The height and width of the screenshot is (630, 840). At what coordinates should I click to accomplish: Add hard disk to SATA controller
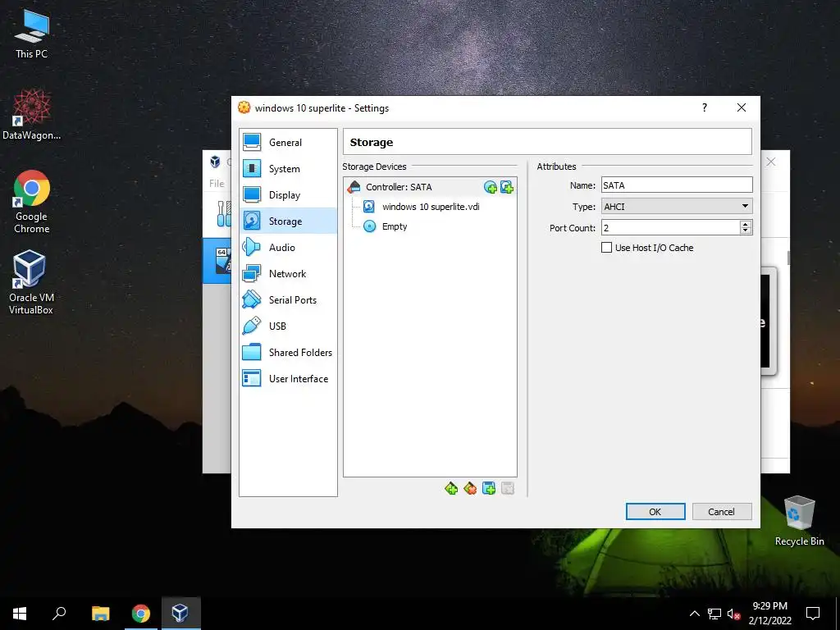(507, 187)
